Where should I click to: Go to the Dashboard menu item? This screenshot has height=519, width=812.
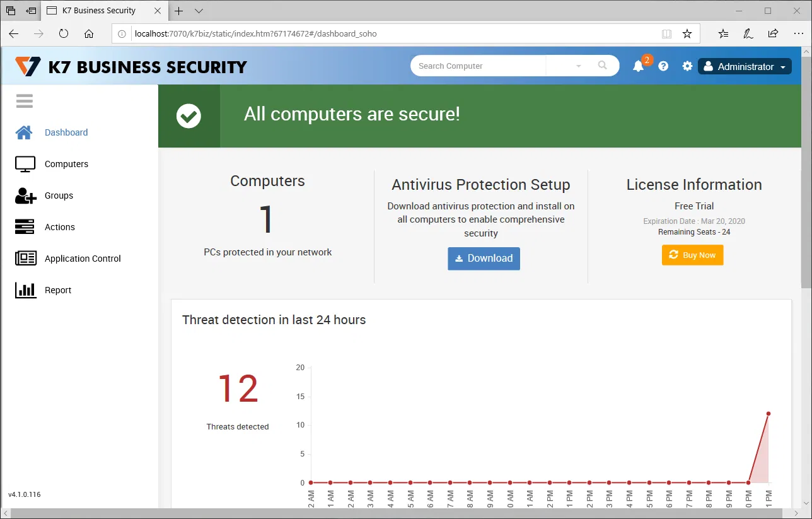66,132
